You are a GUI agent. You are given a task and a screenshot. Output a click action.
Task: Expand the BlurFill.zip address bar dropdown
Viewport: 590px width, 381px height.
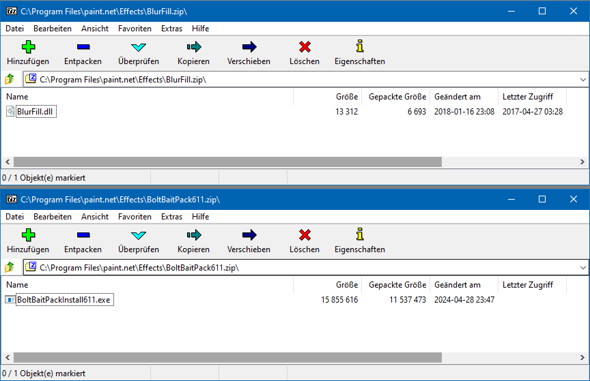(583, 79)
